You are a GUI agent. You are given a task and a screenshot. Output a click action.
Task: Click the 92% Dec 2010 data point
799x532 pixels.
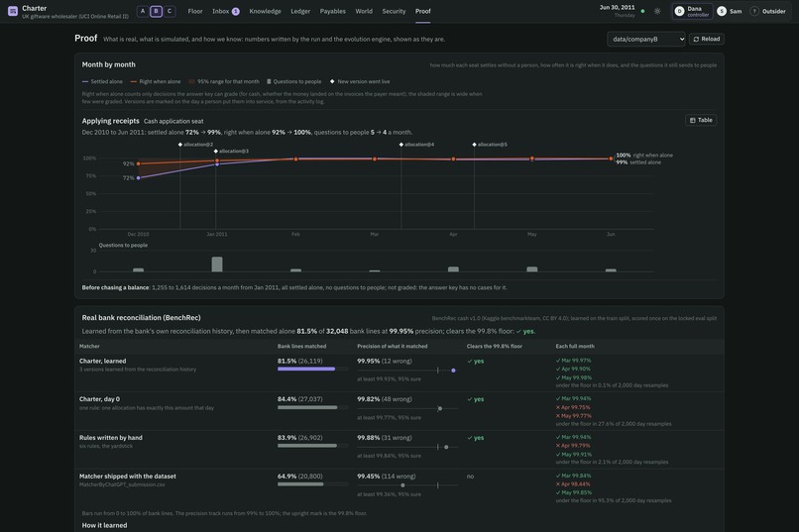pos(138,163)
